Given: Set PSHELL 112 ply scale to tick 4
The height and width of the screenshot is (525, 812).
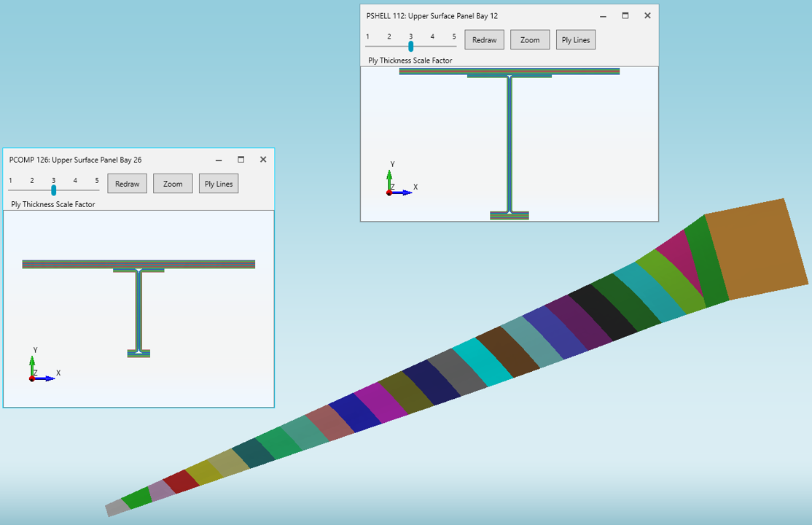Looking at the screenshot, I should [432, 36].
